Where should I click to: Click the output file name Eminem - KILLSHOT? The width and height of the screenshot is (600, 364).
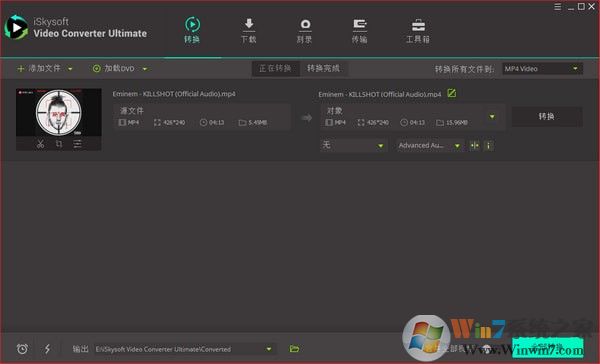(380, 94)
